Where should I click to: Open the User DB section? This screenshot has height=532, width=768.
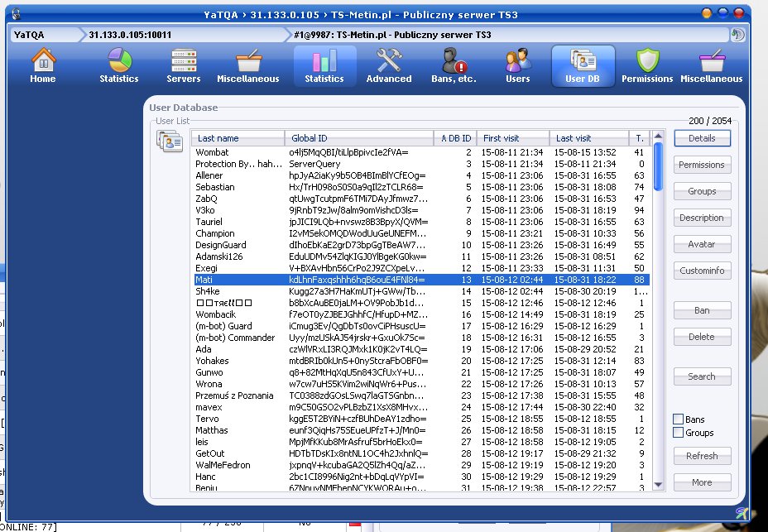click(x=583, y=66)
